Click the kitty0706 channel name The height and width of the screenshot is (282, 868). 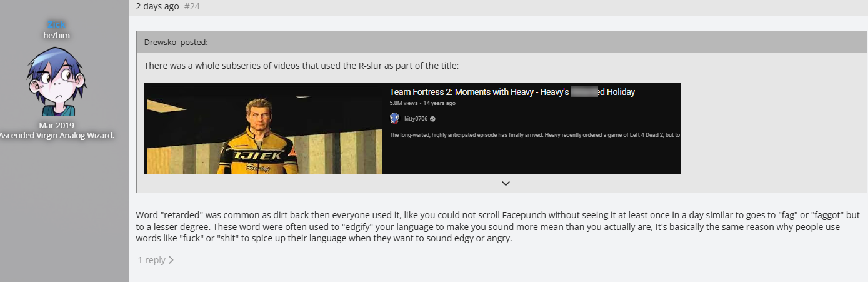pos(416,119)
